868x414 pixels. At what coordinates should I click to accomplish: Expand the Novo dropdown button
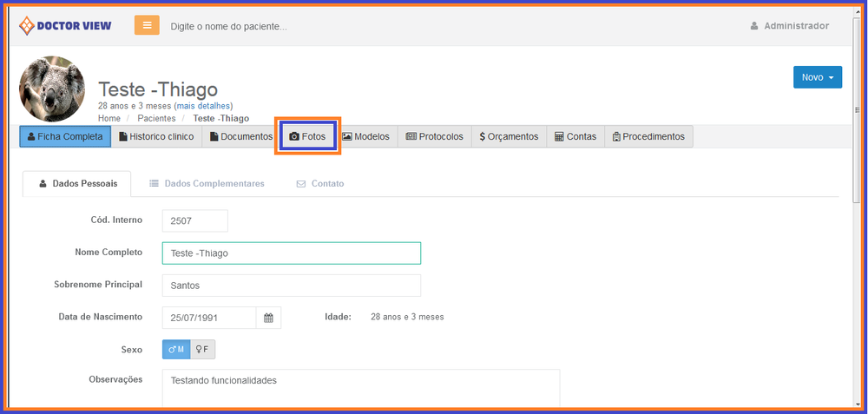(817, 77)
